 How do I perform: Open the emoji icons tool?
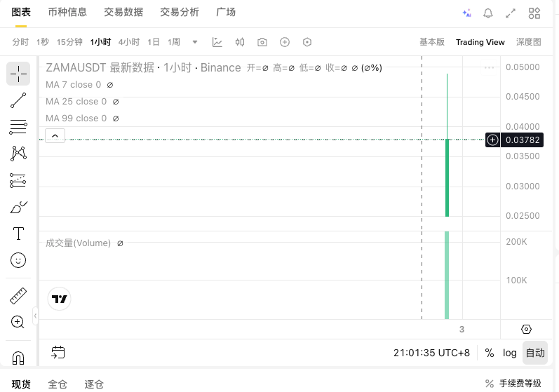[x=18, y=260]
